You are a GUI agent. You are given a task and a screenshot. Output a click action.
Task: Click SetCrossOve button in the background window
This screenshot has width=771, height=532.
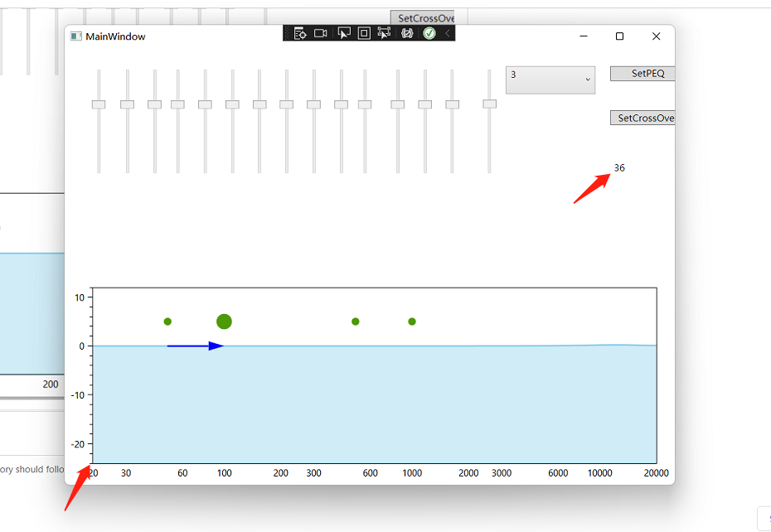coord(422,17)
